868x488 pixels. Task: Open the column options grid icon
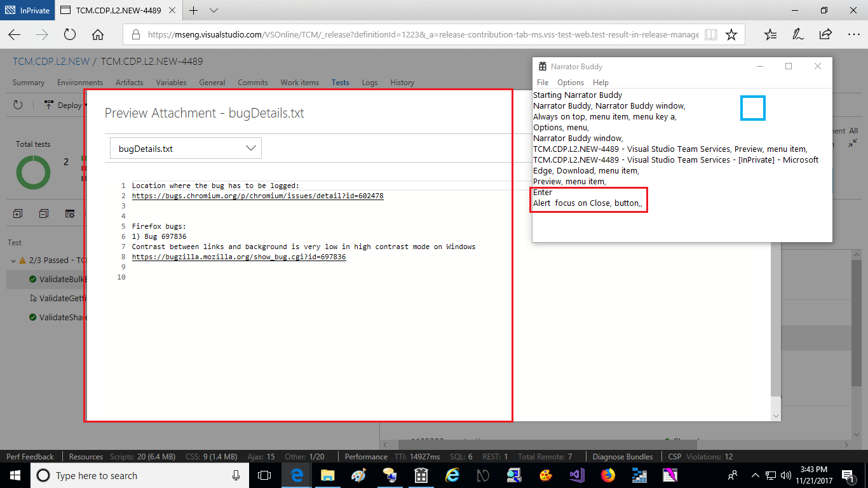coord(70,214)
